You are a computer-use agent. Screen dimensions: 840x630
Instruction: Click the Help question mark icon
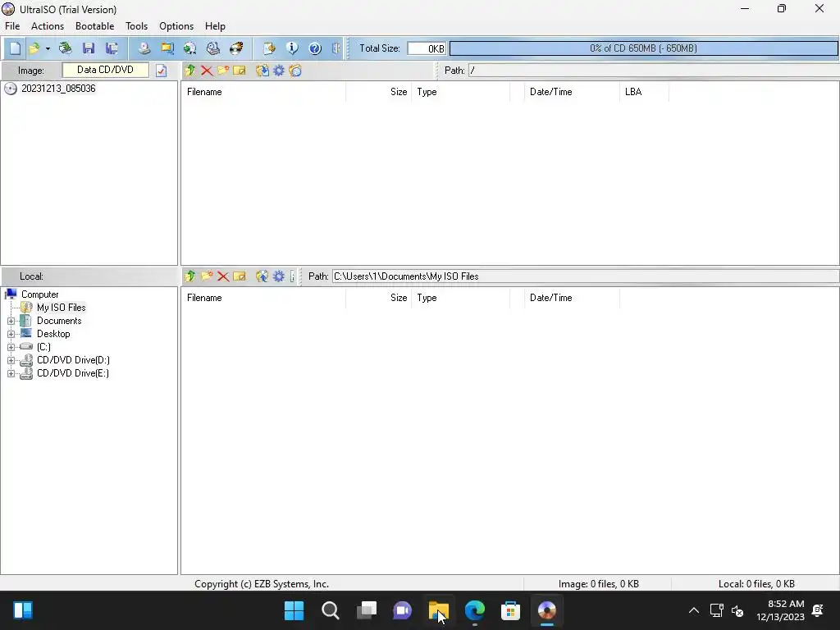point(316,48)
